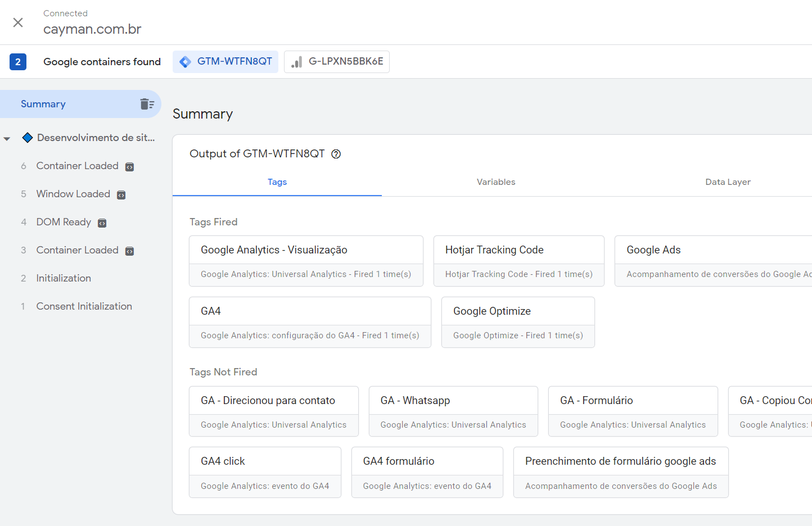
Task: Select the G-LPXN5BBK6E container chip
Action: (x=337, y=62)
